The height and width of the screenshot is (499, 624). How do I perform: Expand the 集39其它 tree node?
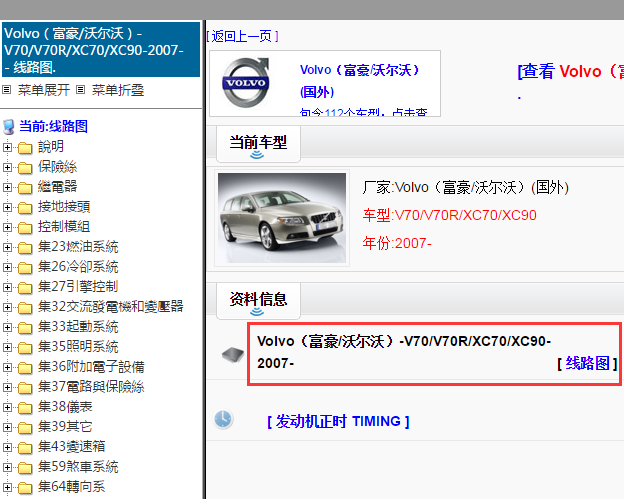tap(7, 427)
